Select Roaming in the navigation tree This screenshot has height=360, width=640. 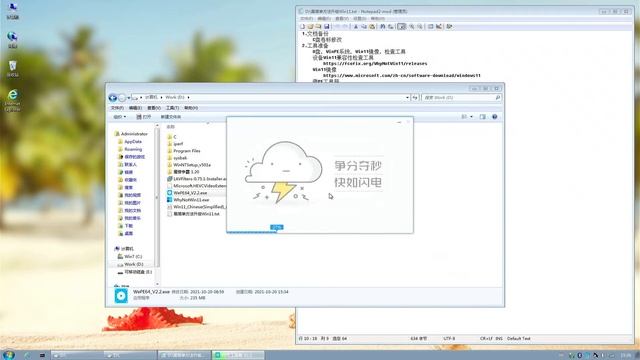tap(130, 149)
